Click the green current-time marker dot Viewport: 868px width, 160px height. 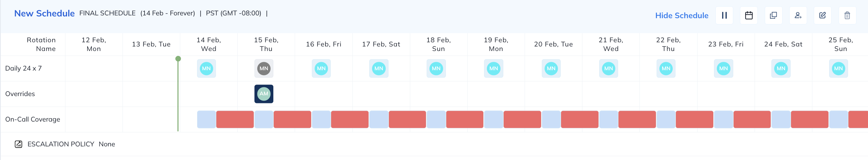tap(178, 59)
